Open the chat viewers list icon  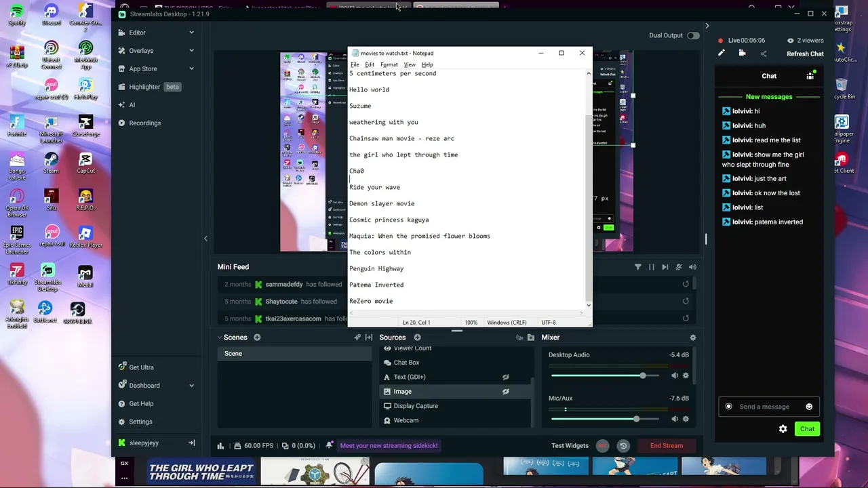coord(810,76)
